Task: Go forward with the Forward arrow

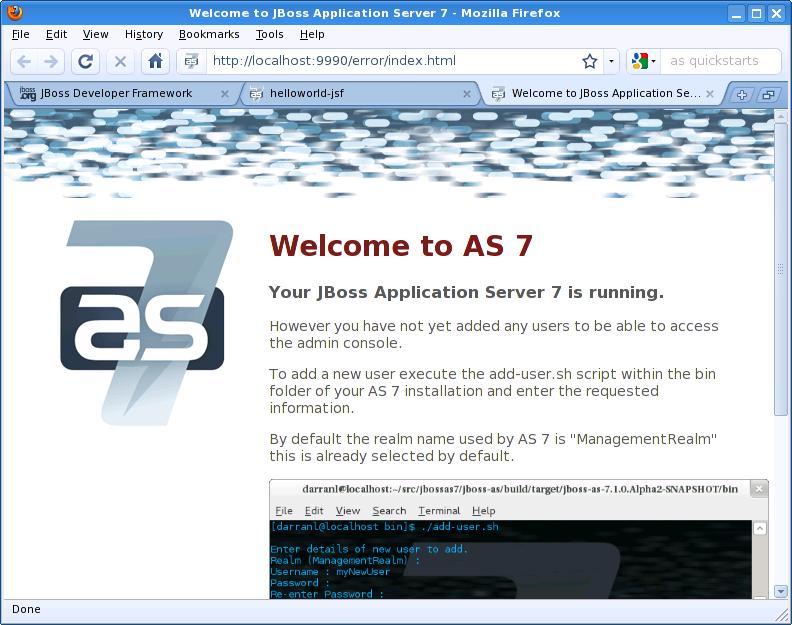Action: (51, 62)
